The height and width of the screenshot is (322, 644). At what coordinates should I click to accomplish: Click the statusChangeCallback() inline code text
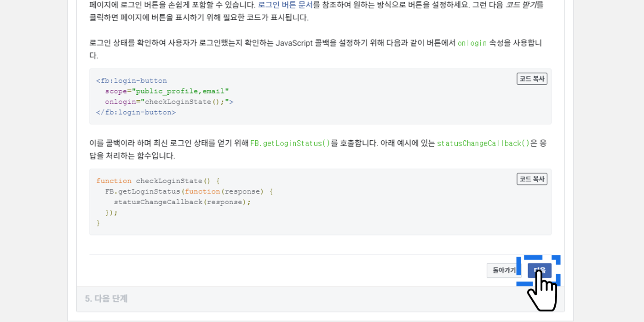[483, 143]
